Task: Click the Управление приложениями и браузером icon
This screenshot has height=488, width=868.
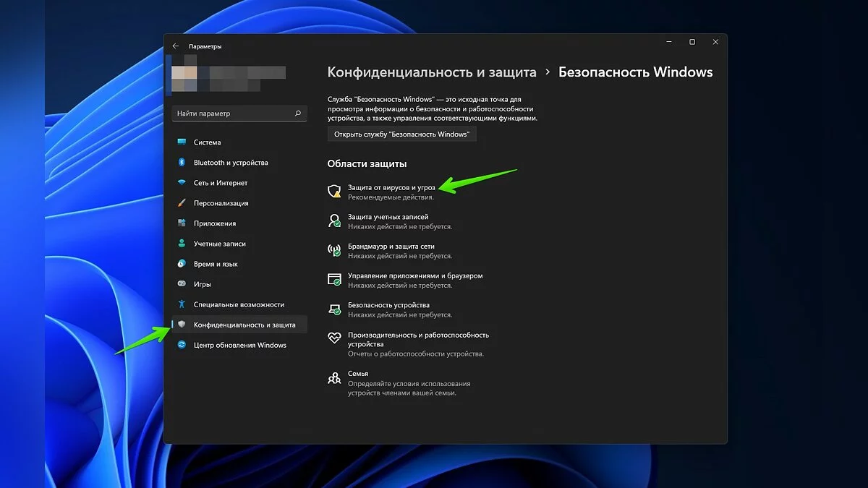Action: click(x=334, y=280)
